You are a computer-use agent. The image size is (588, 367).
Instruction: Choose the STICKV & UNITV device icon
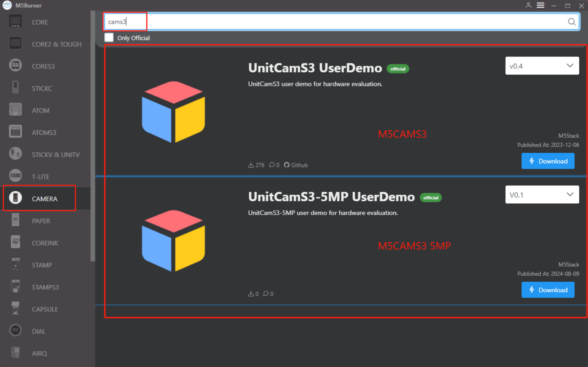(15, 153)
